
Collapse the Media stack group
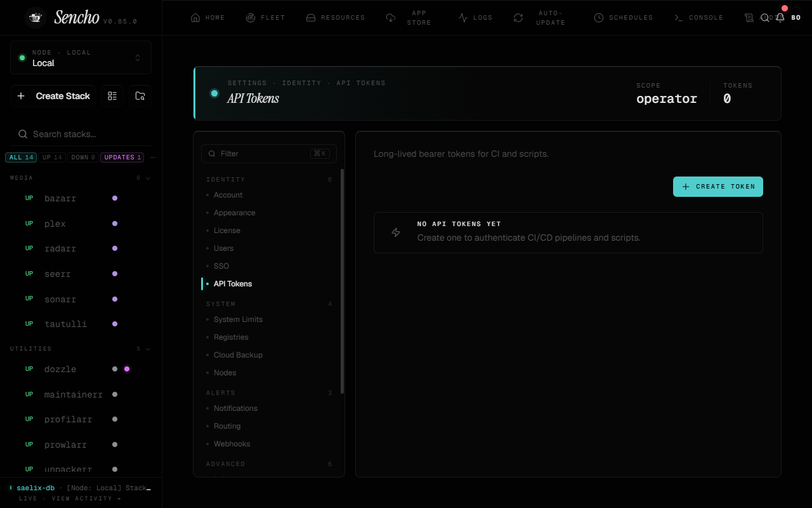click(81, 178)
